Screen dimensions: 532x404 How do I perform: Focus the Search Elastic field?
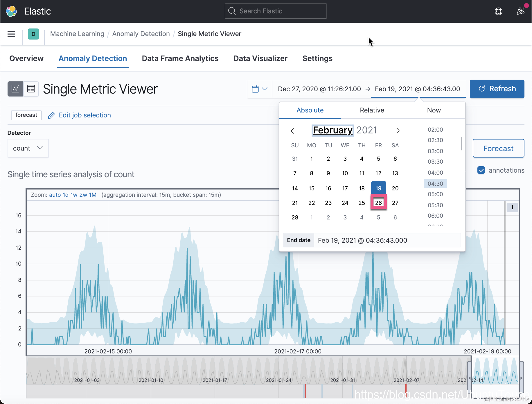click(x=276, y=11)
